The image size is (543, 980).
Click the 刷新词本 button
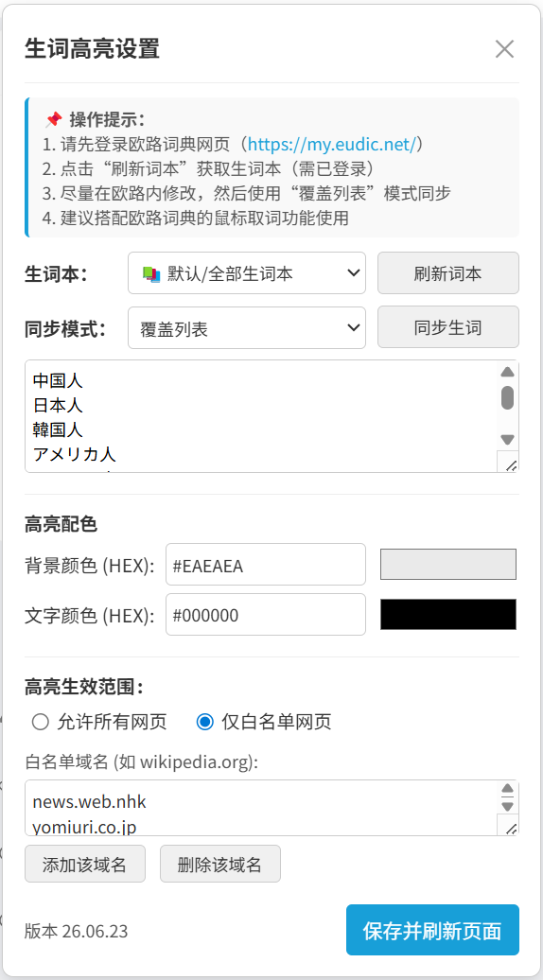pos(448,273)
